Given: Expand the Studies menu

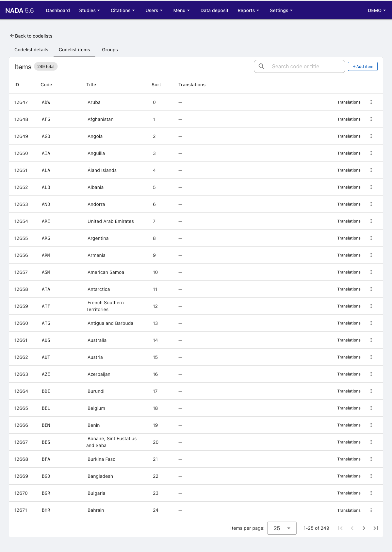Looking at the screenshot, I should (90, 10).
